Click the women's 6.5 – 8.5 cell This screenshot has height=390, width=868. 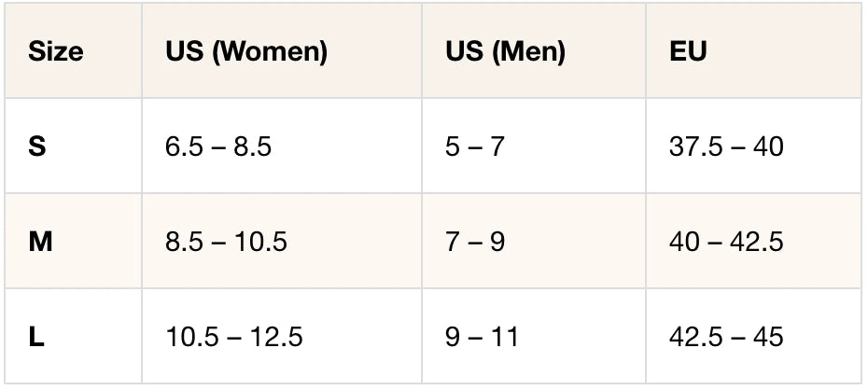[x=218, y=146]
